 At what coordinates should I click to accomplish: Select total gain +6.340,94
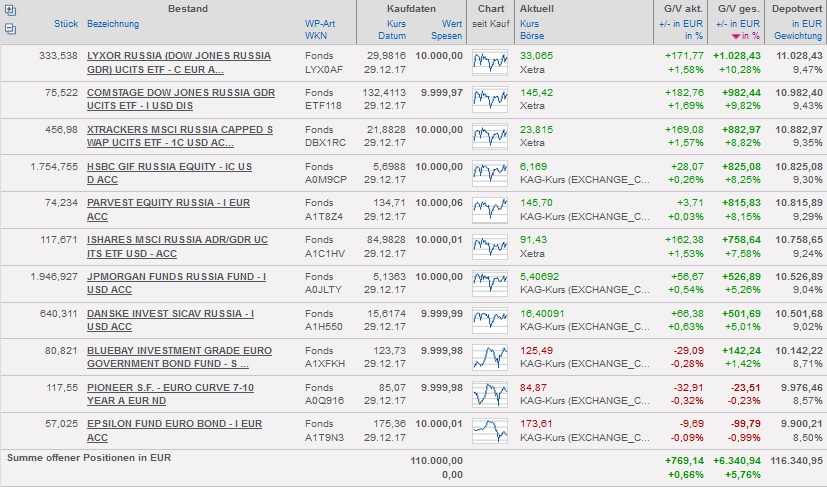737,461
